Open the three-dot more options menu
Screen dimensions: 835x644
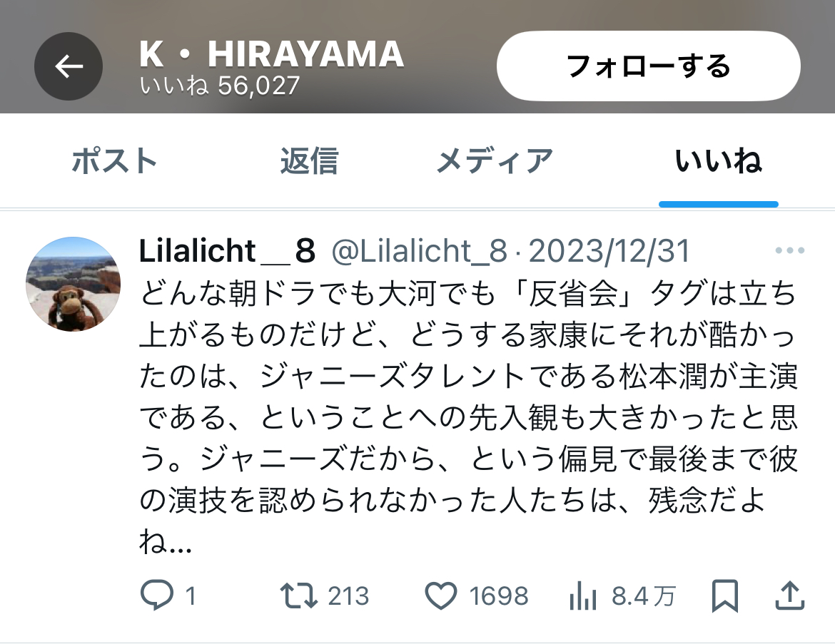tap(790, 250)
